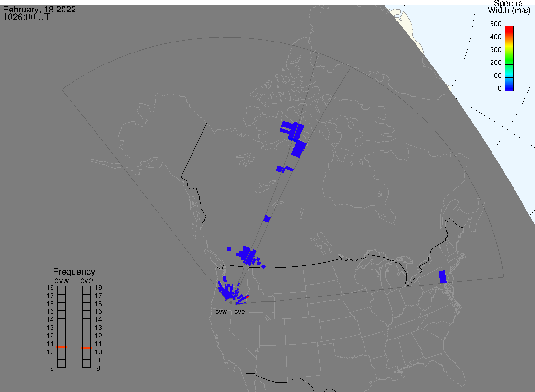
Task: Click the spectral width rainbow color bar
Action: click(509, 58)
